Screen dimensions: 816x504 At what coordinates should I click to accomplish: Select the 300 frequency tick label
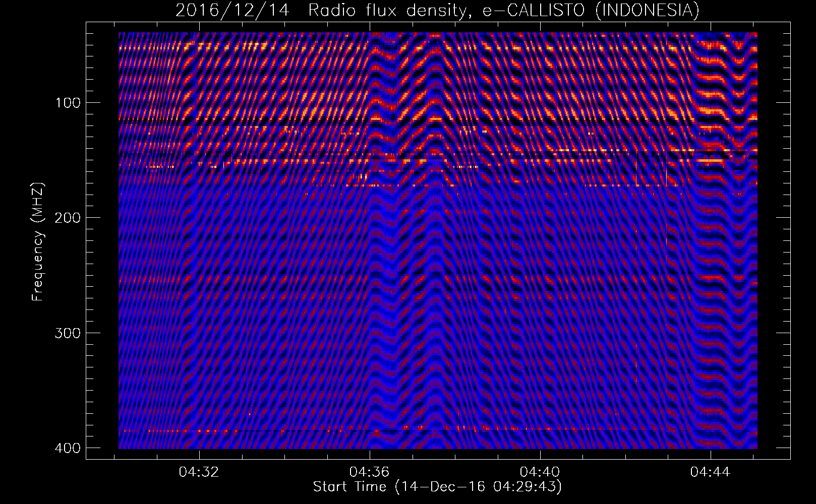click(67, 333)
